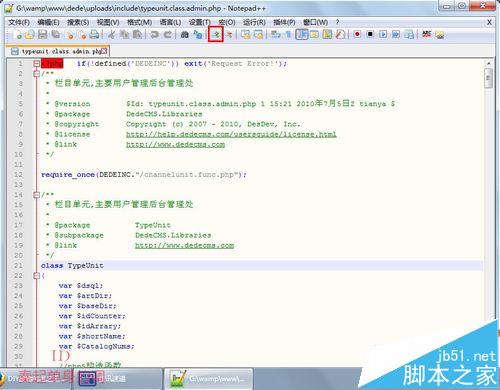Screen dimensions: 500x390
Task: Click the Undo arrow icon
Action: [154, 34]
